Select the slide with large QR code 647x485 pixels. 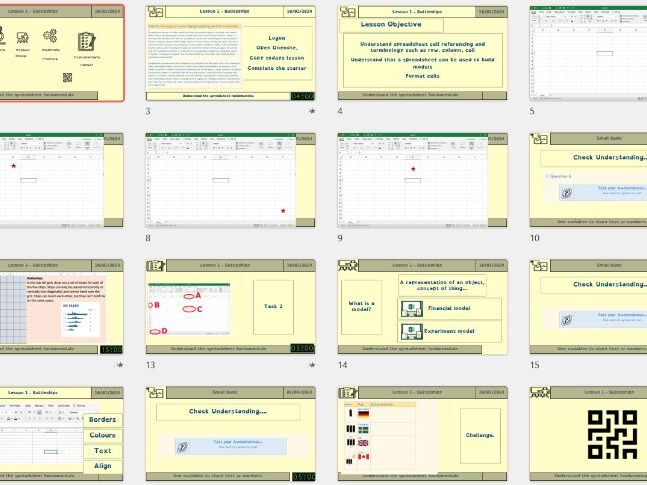click(x=588, y=434)
